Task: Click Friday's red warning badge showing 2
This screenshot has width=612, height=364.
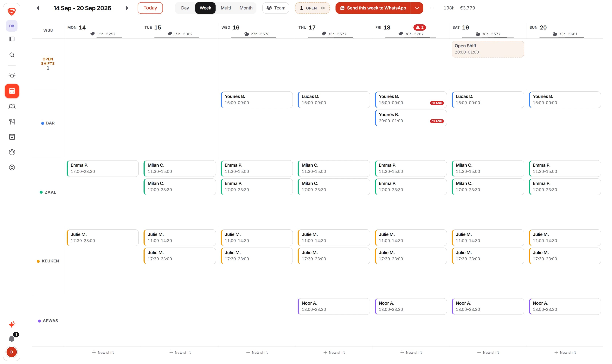Action: coord(419,27)
